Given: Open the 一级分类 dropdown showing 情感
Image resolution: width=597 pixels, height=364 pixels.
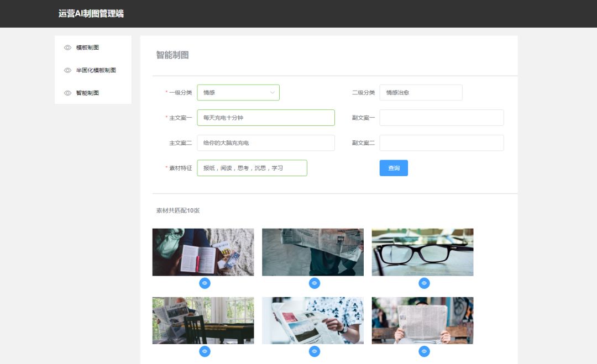Looking at the screenshot, I should [238, 92].
